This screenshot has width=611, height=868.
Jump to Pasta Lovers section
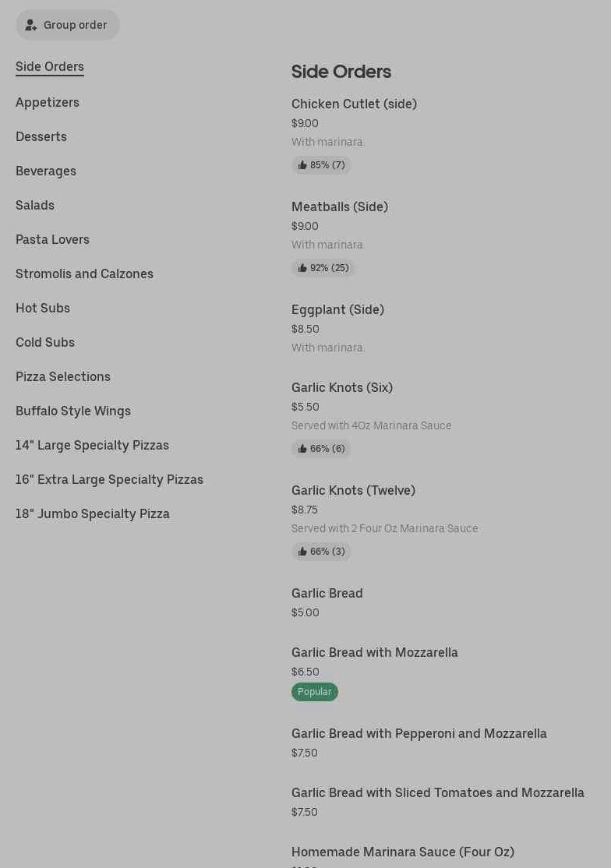52,240
